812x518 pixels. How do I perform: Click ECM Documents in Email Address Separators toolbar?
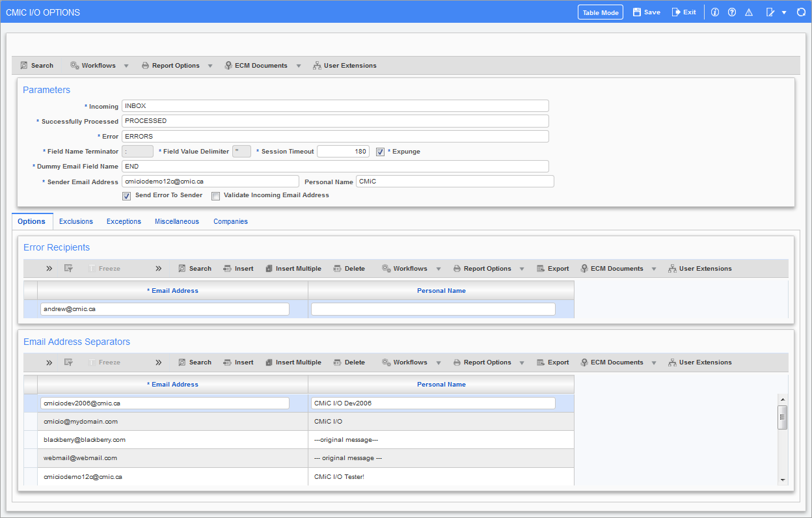611,362
